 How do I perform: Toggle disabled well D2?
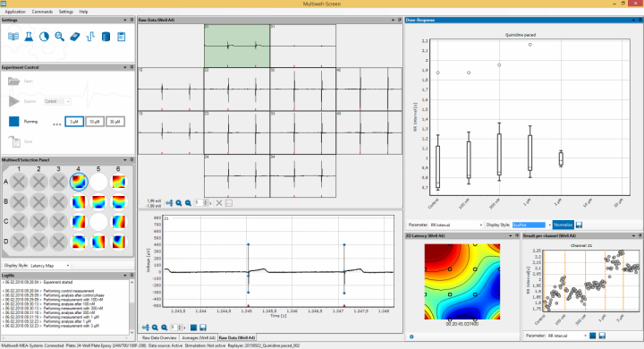38,242
